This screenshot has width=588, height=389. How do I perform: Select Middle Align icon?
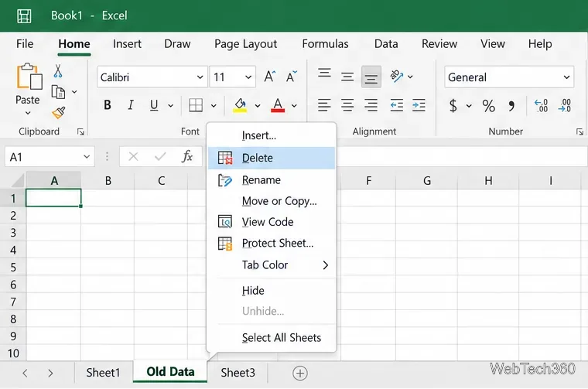pos(347,77)
